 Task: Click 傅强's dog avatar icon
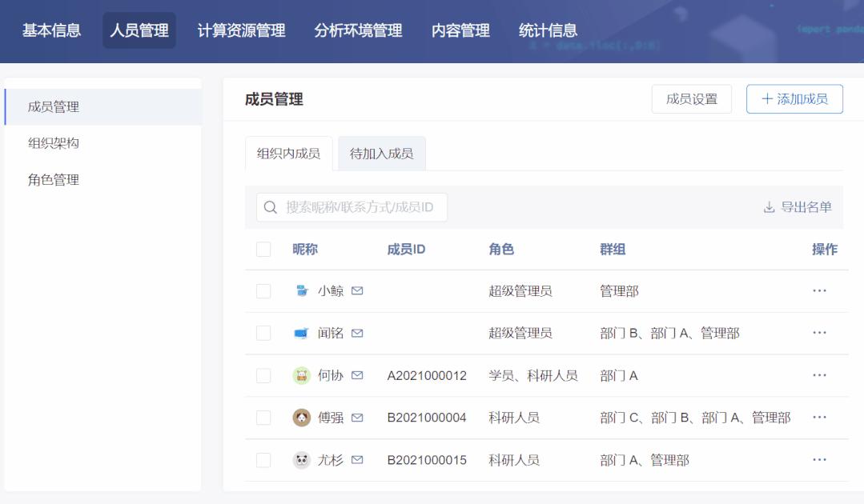[301, 418]
